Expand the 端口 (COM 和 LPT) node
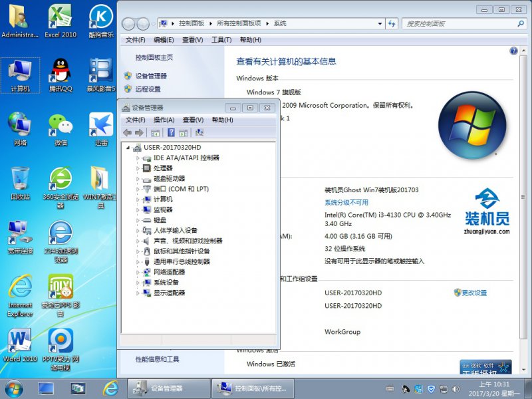 (x=138, y=190)
